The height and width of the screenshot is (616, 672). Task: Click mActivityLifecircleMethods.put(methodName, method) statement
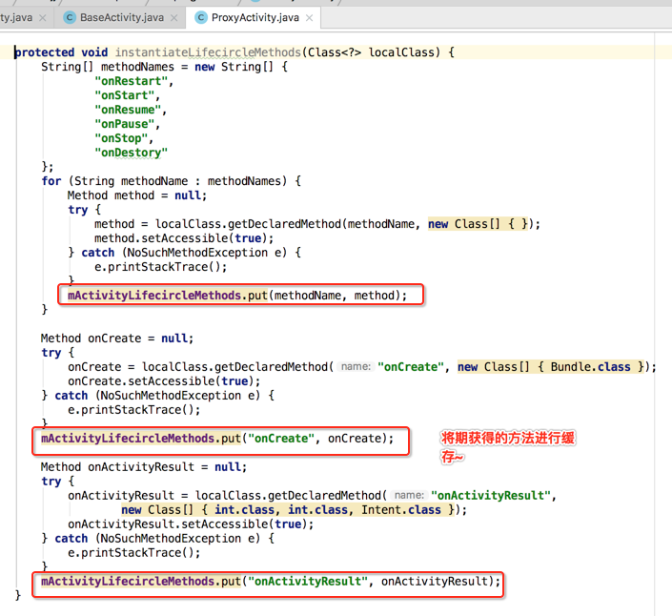[237, 296]
